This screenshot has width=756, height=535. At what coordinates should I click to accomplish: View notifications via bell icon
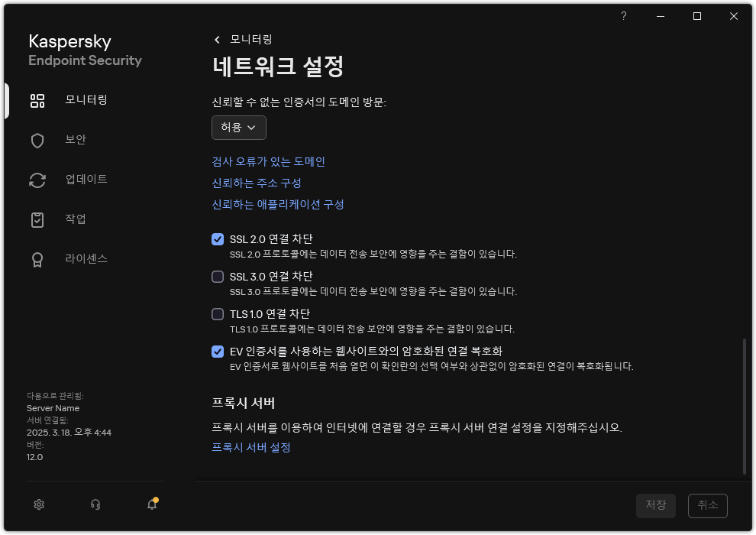click(151, 504)
